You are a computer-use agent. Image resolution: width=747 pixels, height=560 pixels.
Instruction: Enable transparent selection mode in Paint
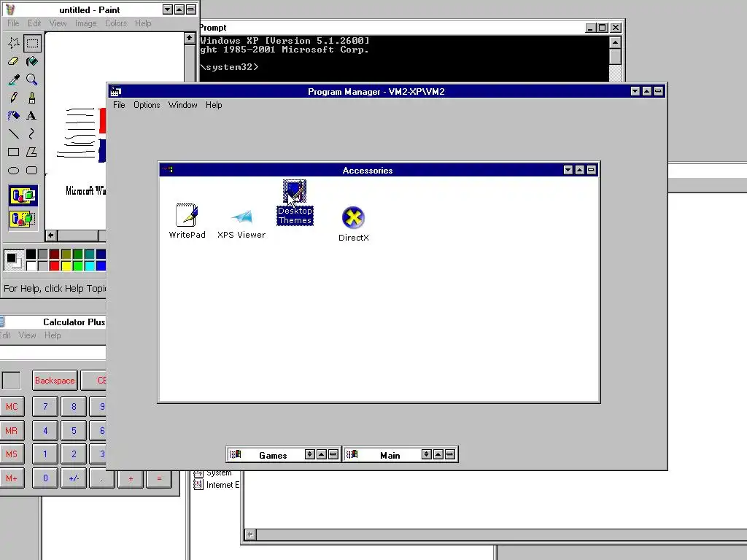coord(23,219)
